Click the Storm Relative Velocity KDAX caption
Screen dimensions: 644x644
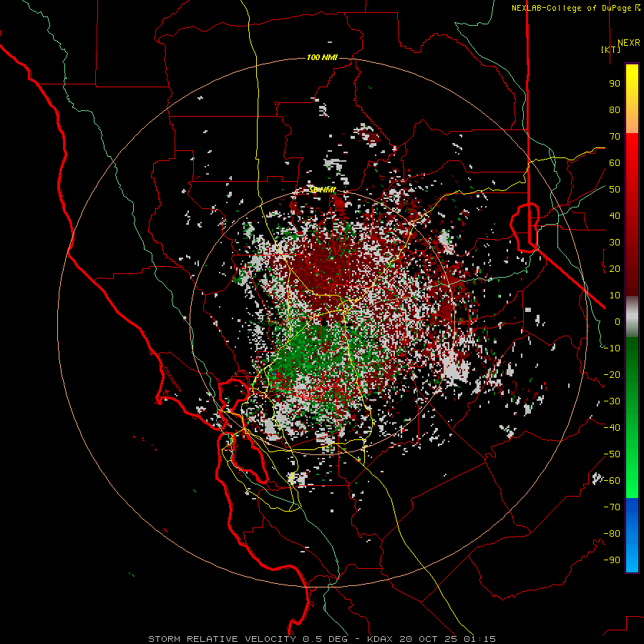tap(321, 639)
